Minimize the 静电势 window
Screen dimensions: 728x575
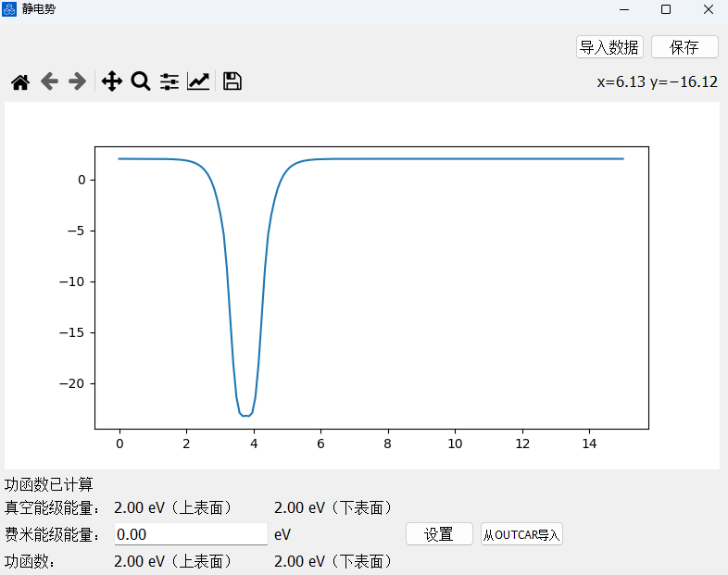[622, 9]
